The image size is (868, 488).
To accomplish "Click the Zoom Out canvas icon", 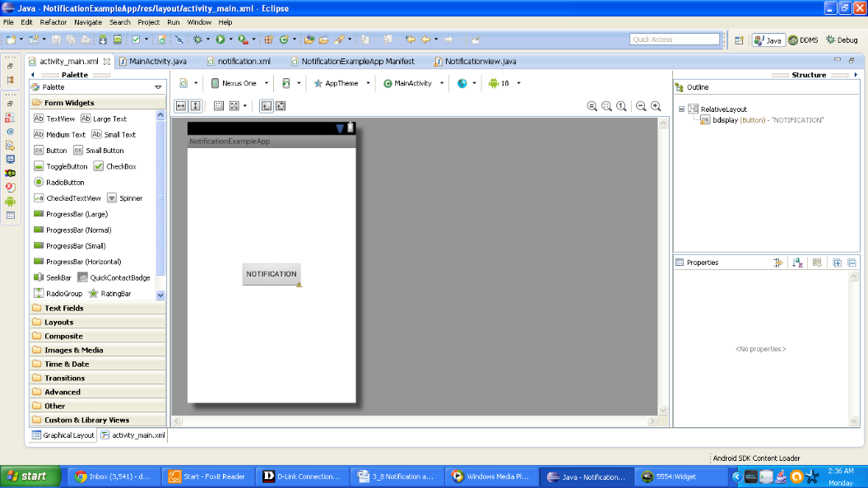I will [641, 106].
